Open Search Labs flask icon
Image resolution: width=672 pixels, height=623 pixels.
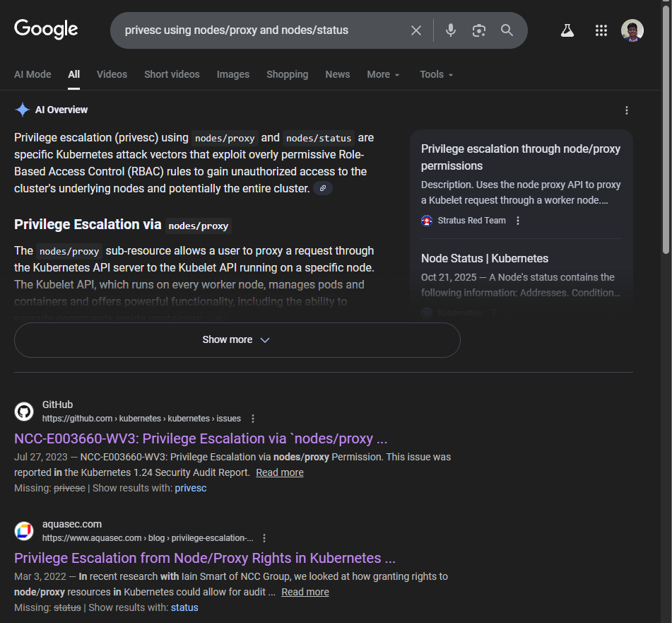click(567, 30)
